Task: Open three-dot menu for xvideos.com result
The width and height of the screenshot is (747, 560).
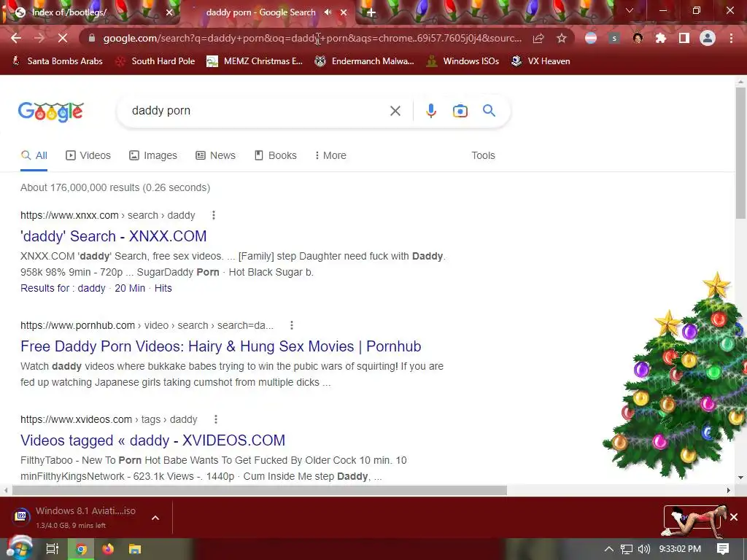Action: (x=216, y=419)
